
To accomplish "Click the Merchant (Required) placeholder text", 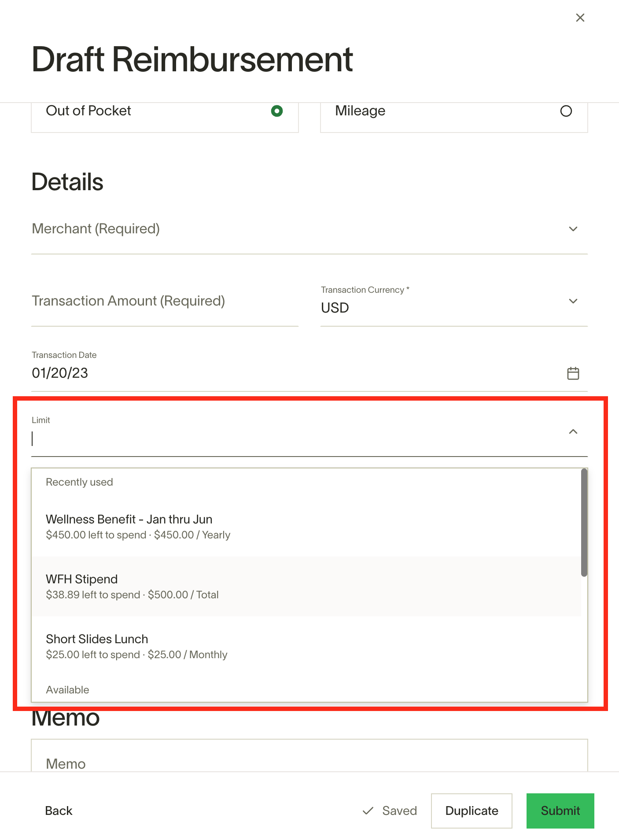I will pyautogui.click(x=96, y=229).
